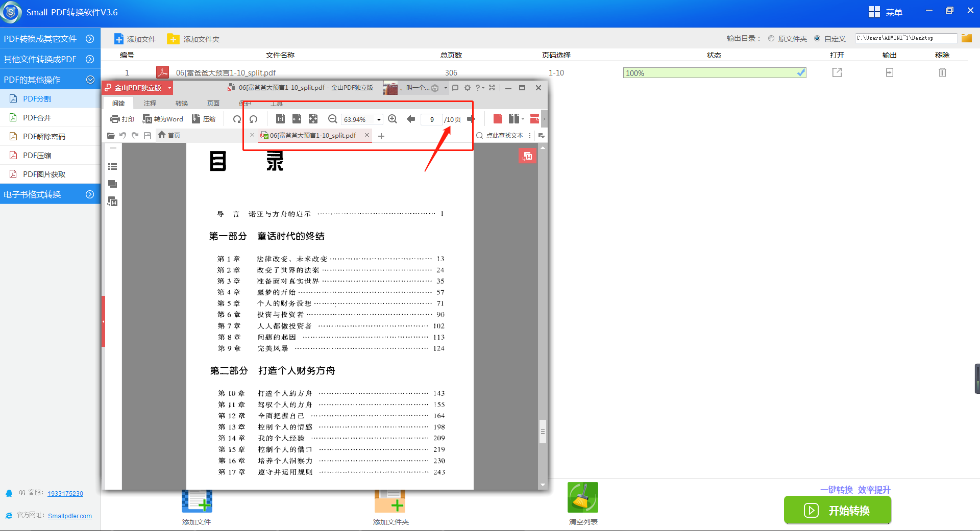Select continuous scrolling layout icon
This screenshot has width=980, height=531.
click(534, 119)
